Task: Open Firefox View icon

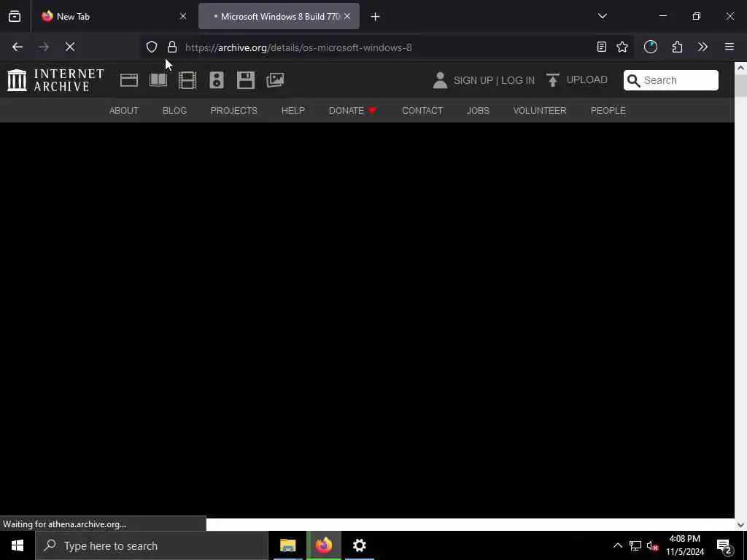Action: [15, 16]
